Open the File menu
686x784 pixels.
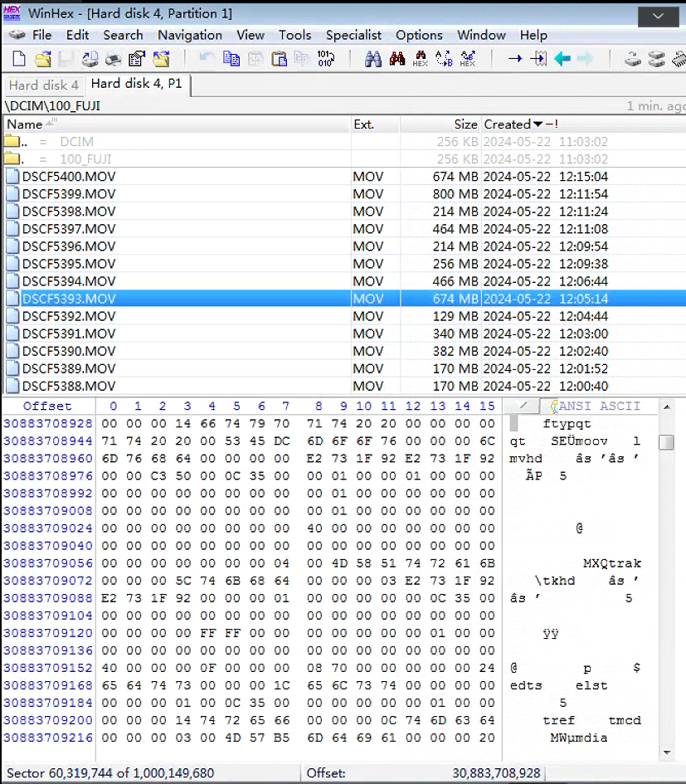(42, 35)
